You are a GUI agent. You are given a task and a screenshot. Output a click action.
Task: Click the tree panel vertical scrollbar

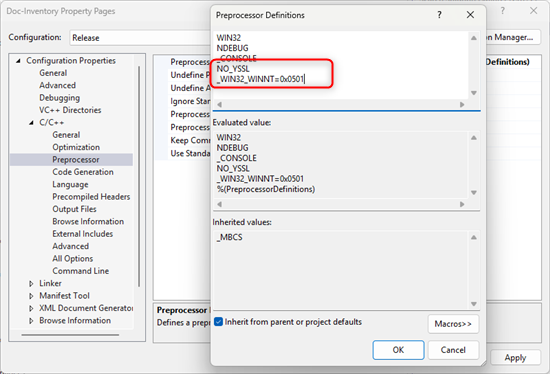tap(139, 175)
